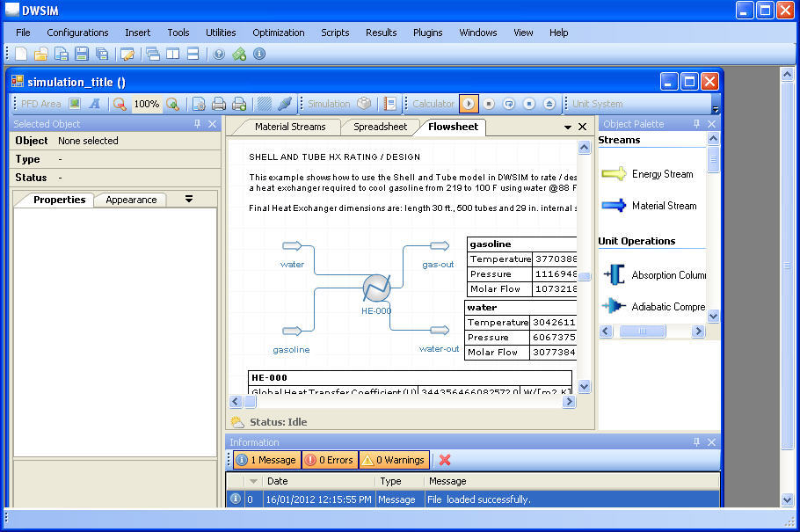Image resolution: width=800 pixels, height=532 pixels.
Task: Toggle the calculator play button
Action: (x=469, y=104)
